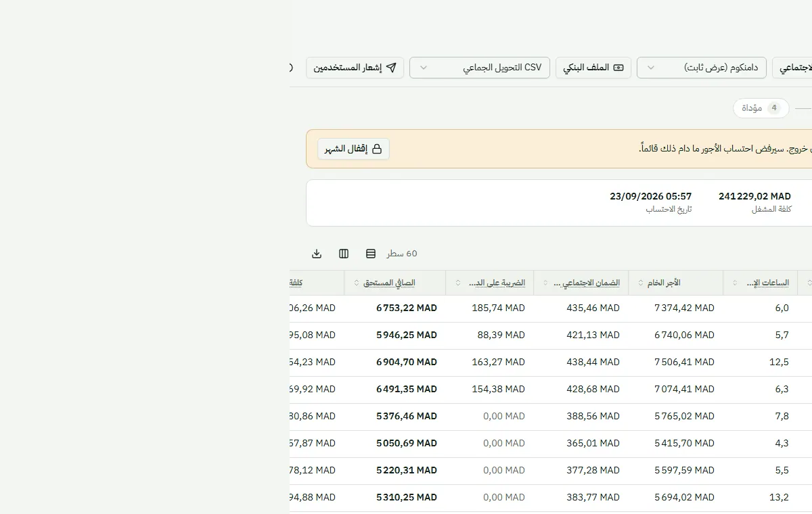This screenshot has width=812, height=514.
Task: Click the sort arrows on الصافي المستحق
Action: tap(356, 283)
